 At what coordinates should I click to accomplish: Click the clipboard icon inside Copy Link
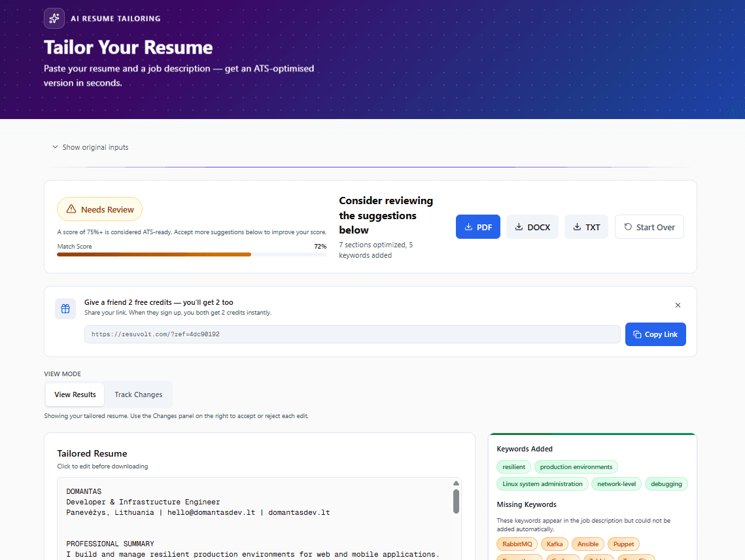coord(636,334)
